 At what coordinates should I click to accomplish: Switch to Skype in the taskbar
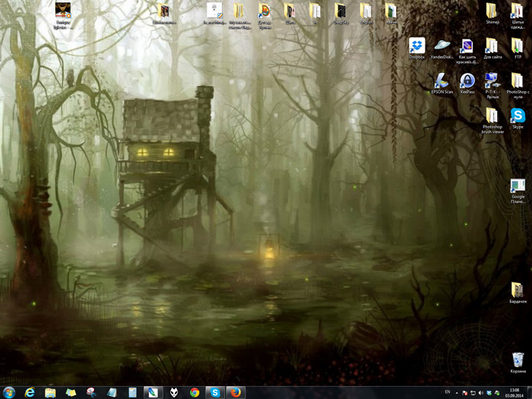point(215,393)
